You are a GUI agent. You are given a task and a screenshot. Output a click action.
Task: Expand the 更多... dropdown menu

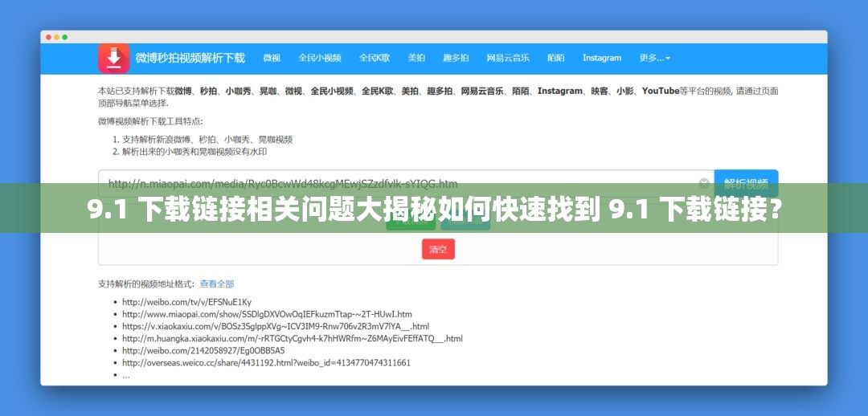[654, 58]
